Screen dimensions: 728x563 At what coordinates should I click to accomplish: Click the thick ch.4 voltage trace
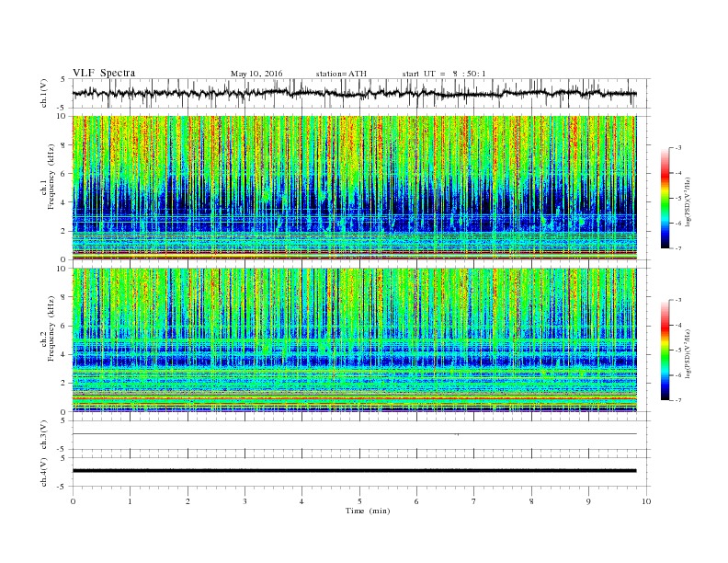pos(354,471)
